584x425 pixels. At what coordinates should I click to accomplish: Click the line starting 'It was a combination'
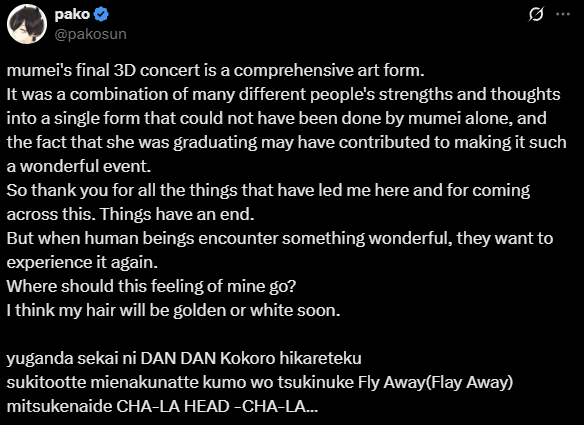click(x=283, y=94)
